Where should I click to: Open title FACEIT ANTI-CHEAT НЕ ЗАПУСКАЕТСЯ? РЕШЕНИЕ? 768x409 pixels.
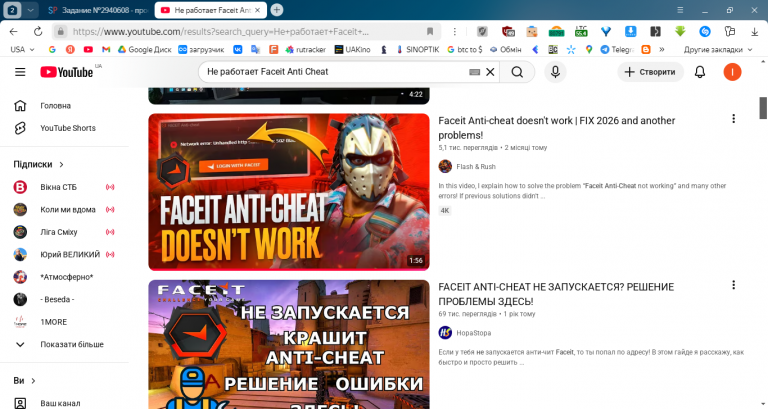556,294
